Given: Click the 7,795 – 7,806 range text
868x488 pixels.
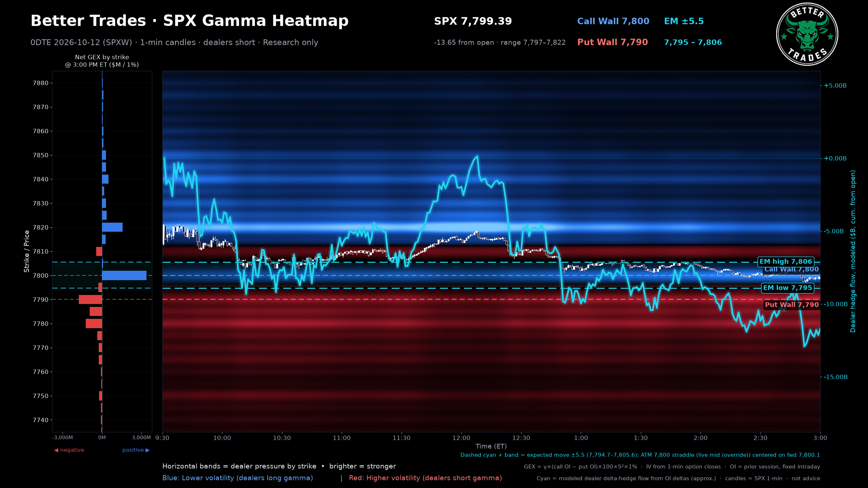Looking at the screenshot, I should [693, 42].
